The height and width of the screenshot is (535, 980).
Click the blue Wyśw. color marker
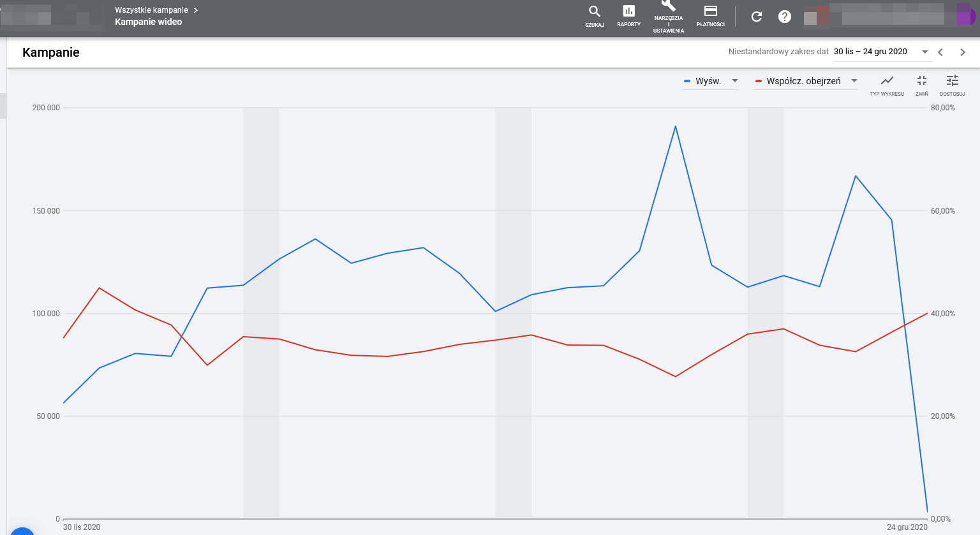687,81
